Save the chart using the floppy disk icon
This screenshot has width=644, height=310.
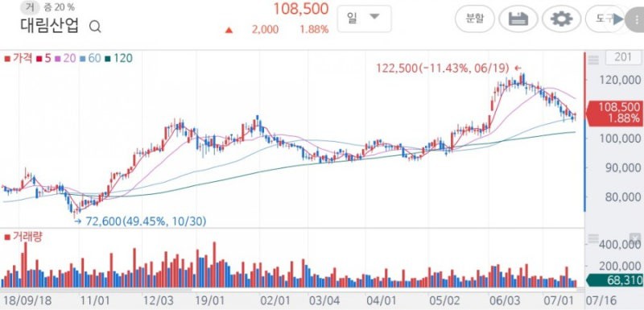(x=518, y=19)
